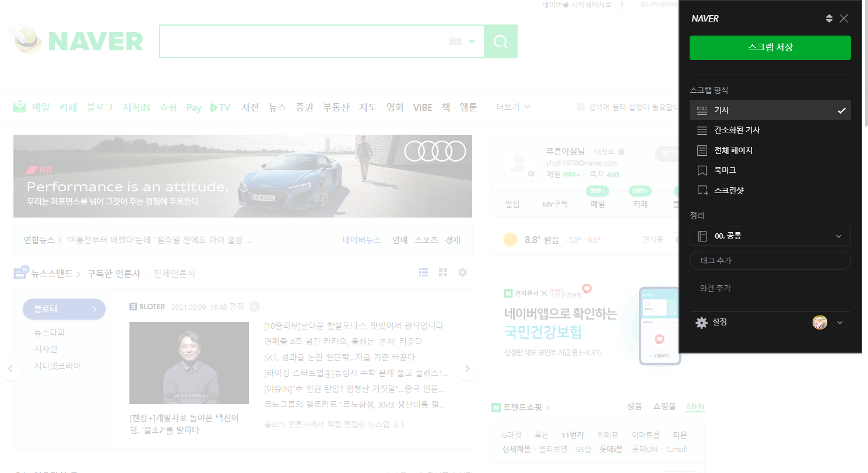Open 뉴스 in the navigation bar
The height and width of the screenshot is (473, 868).
277,107
